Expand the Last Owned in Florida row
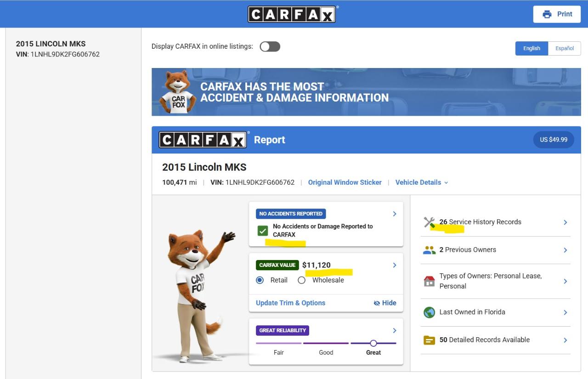Screen dimensions: 588x379 pos(496,312)
